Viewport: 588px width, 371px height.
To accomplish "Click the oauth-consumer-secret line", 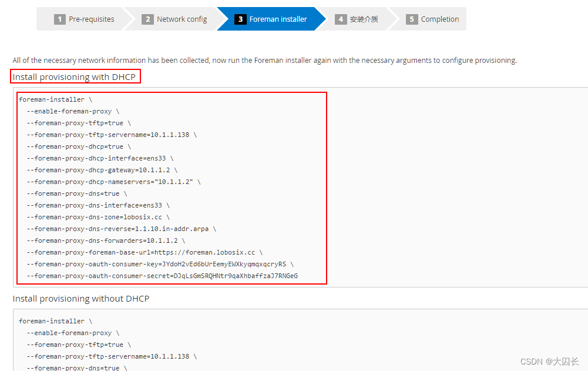I will tap(162, 276).
